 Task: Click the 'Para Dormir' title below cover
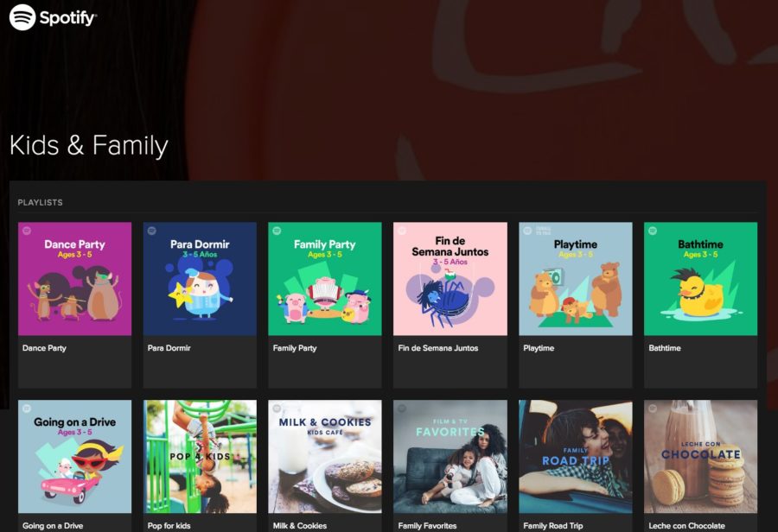pyautogui.click(x=169, y=348)
